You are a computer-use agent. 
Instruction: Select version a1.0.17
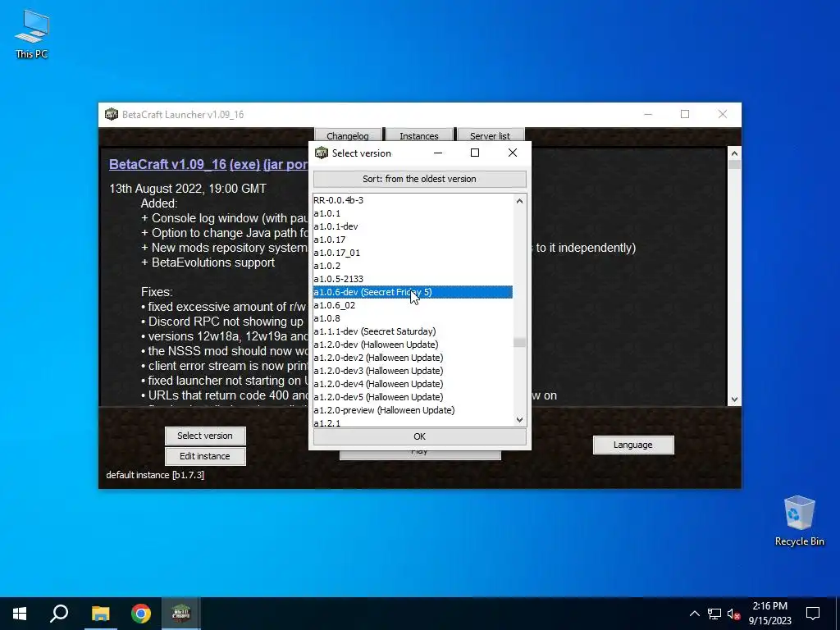click(x=413, y=240)
